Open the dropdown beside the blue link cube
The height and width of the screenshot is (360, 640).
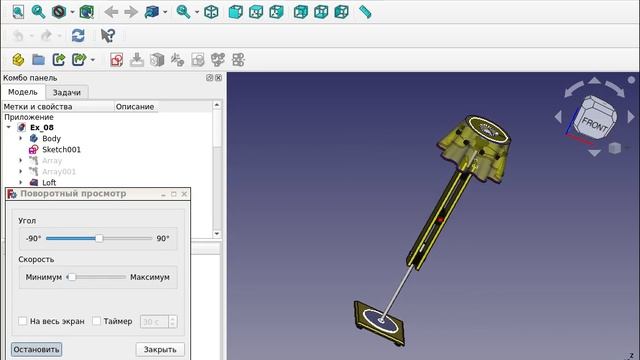[x=165, y=12]
